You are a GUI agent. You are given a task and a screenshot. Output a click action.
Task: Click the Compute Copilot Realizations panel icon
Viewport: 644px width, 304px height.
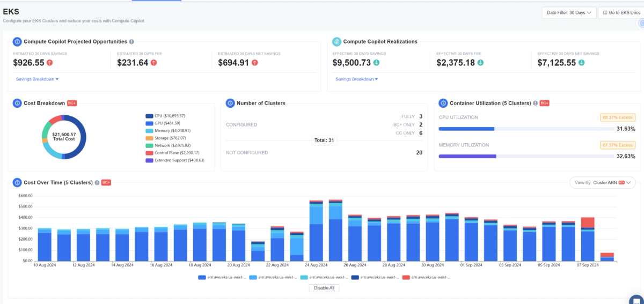(336, 41)
